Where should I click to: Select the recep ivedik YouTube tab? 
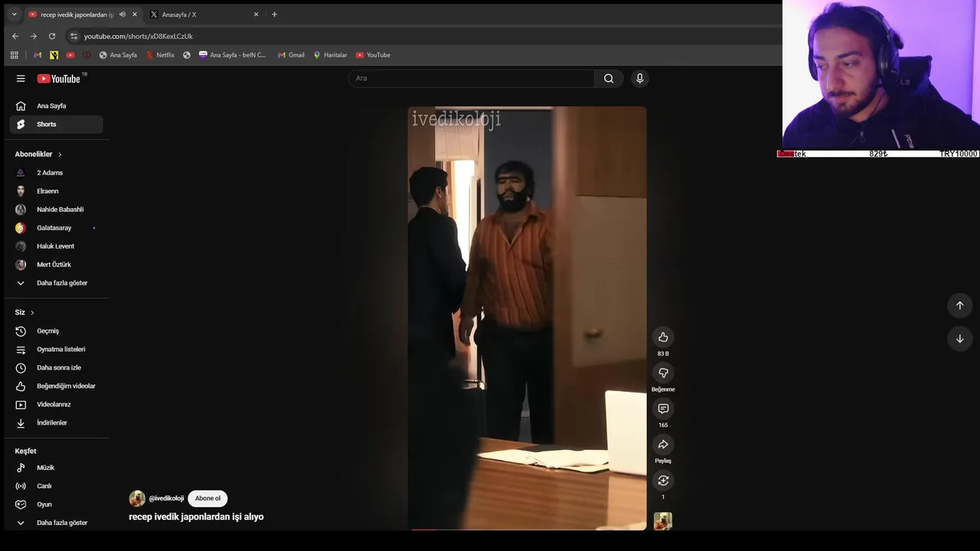pyautogui.click(x=83, y=15)
